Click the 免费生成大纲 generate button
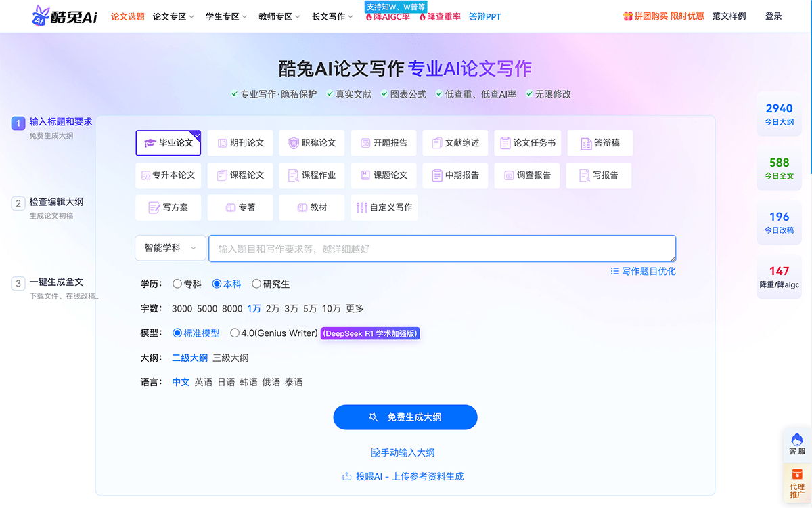The image size is (812, 508). point(405,417)
